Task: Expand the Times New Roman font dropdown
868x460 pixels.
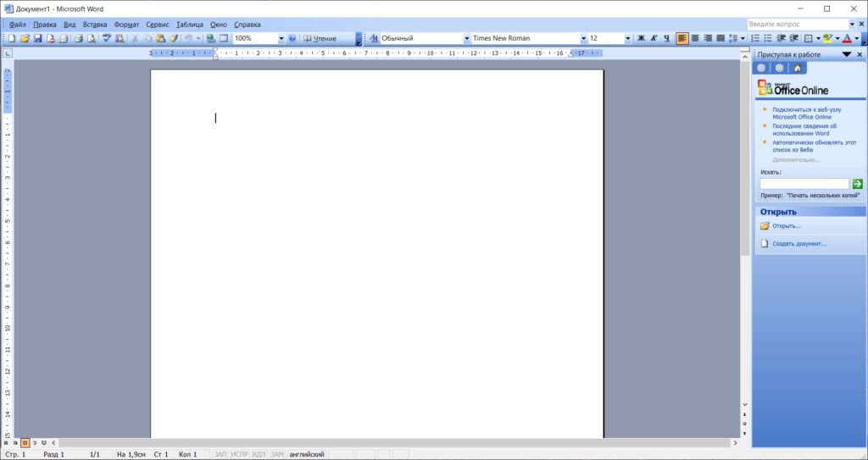Action: [583, 38]
